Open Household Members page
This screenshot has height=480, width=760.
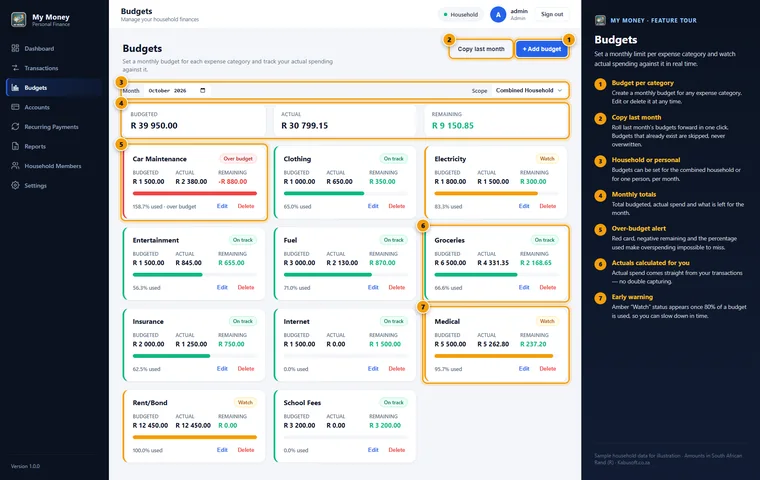54,166
